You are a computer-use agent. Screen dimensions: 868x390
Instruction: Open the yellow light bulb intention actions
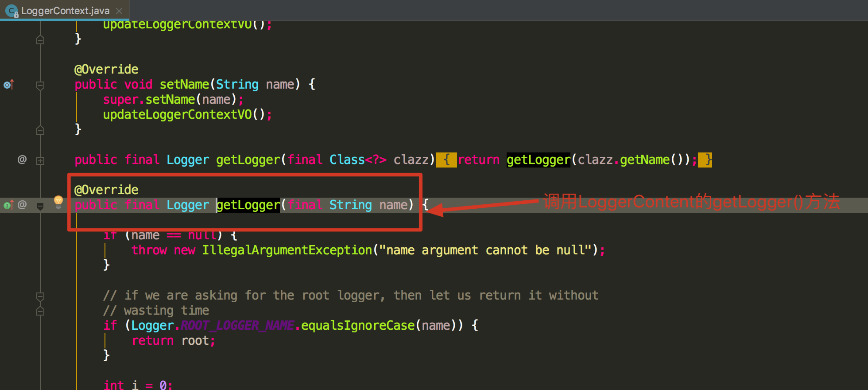[58, 202]
